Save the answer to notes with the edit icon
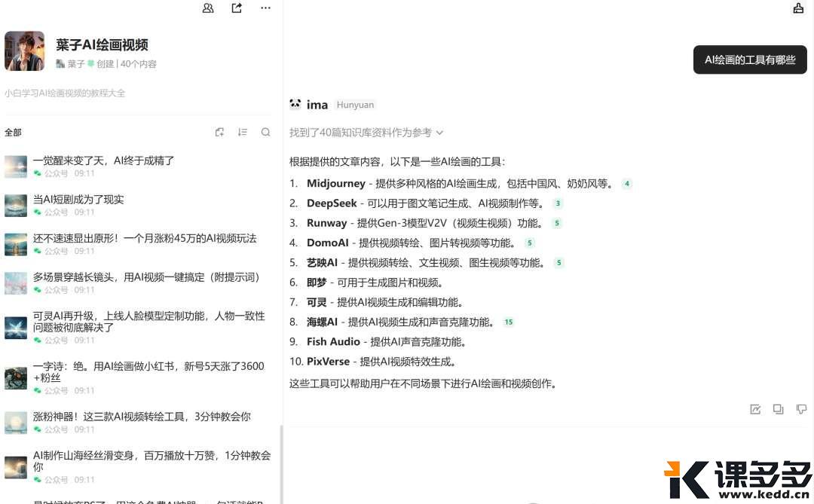This screenshot has height=504, width=814. [755, 409]
